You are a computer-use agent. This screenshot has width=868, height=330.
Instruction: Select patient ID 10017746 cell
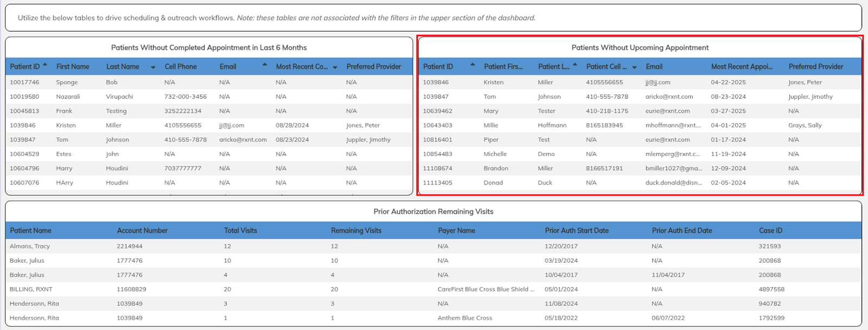point(24,82)
